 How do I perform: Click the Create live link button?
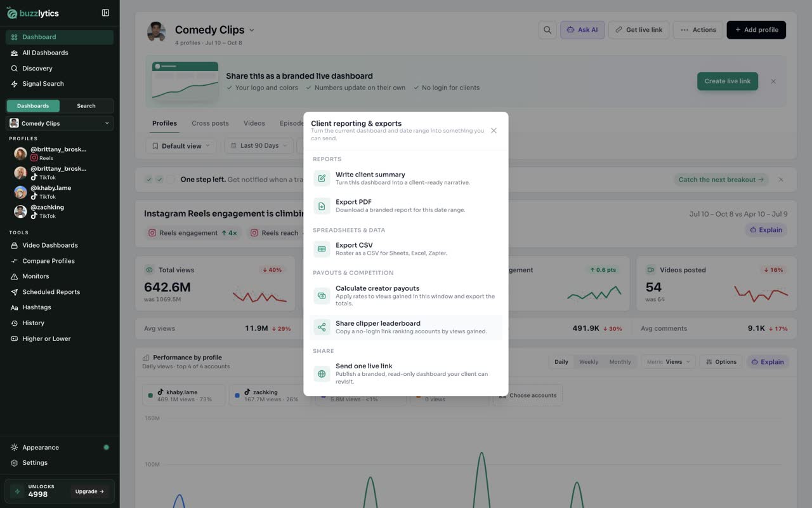point(727,81)
